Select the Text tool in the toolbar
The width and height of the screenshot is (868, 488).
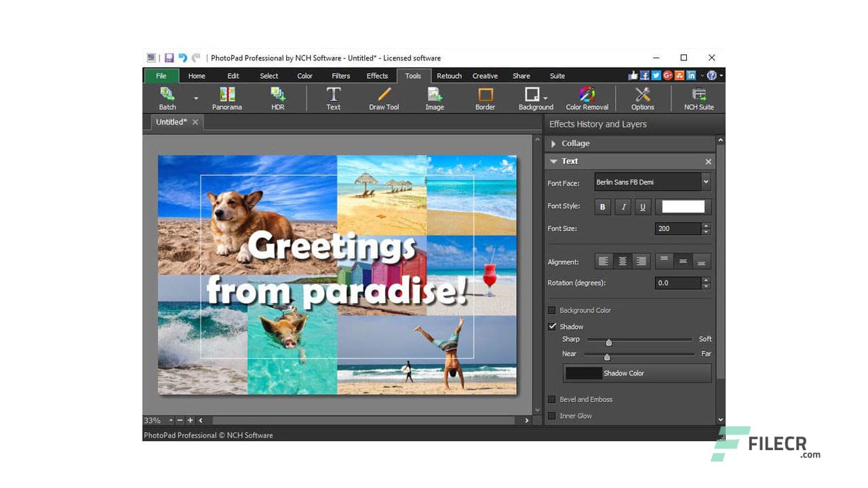tap(333, 98)
